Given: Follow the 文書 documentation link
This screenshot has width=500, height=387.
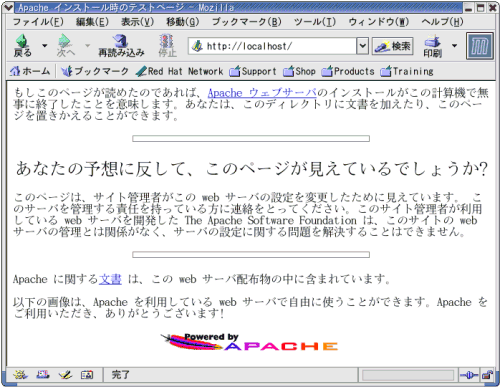Looking at the screenshot, I should tap(110, 279).
